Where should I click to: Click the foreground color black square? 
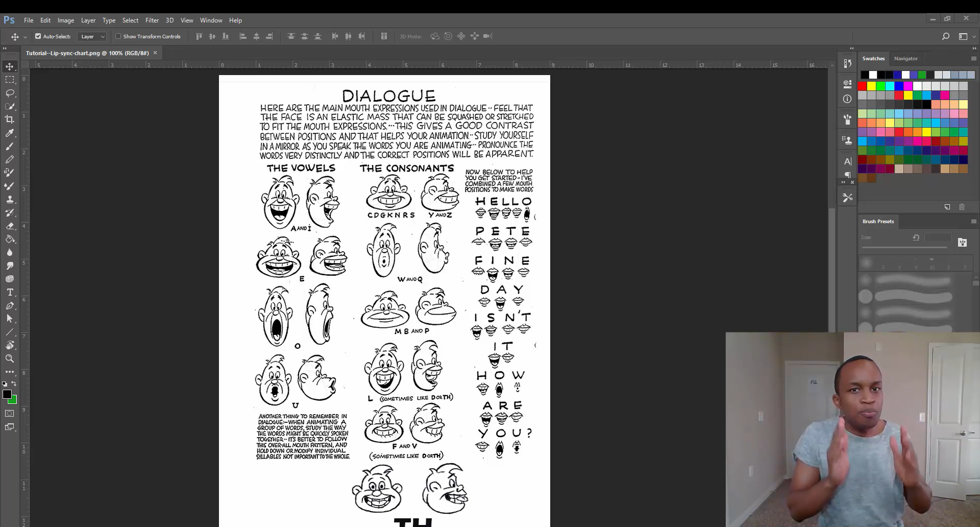[7, 394]
